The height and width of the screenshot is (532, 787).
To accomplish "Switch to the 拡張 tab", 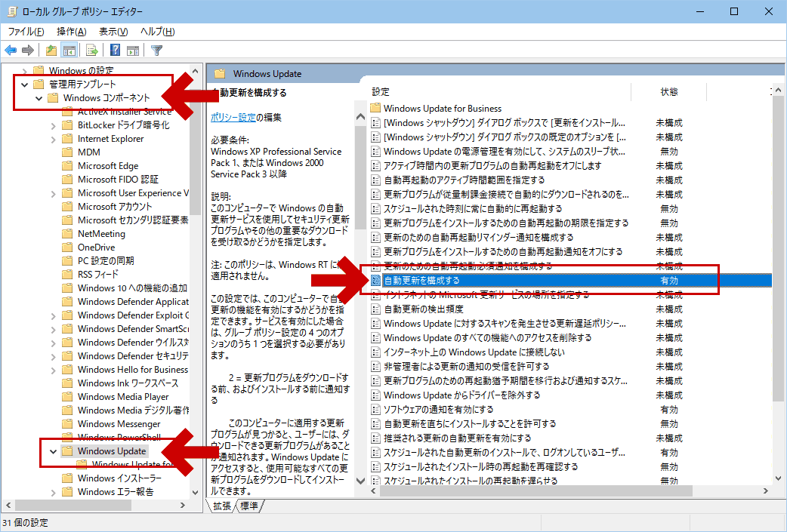I will click(221, 506).
